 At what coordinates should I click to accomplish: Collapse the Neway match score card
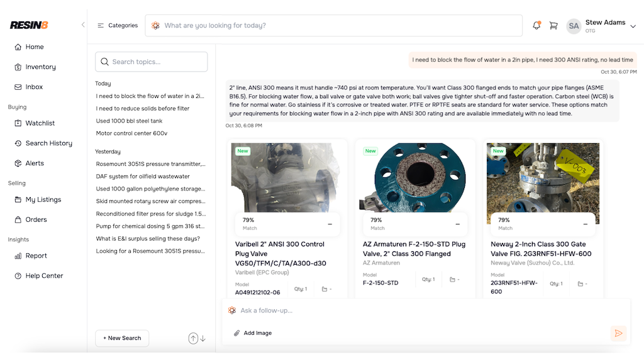(586, 224)
